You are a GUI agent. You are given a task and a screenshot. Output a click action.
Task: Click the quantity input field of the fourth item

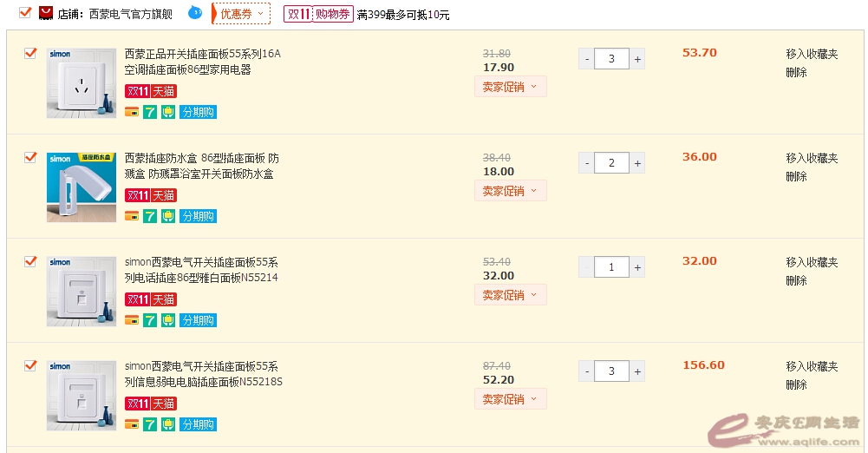(x=611, y=371)
